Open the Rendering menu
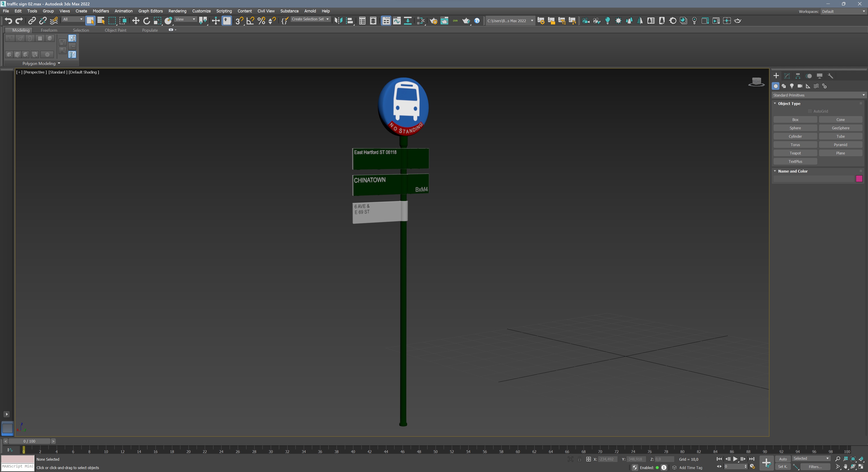 [x=177, y=11]
